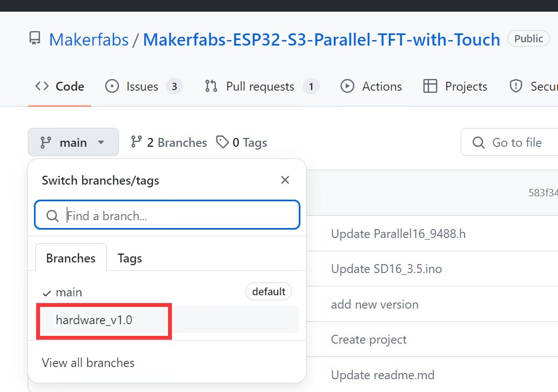Click the magnifier icon in branch filter
558x392 pixels.
[53, 216]
